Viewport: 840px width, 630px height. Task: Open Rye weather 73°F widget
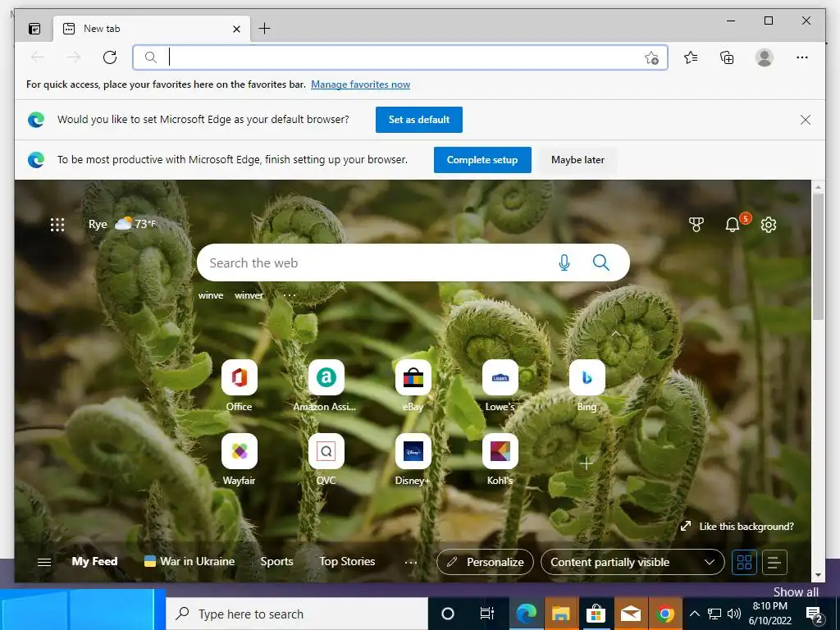tap(123, 224)
